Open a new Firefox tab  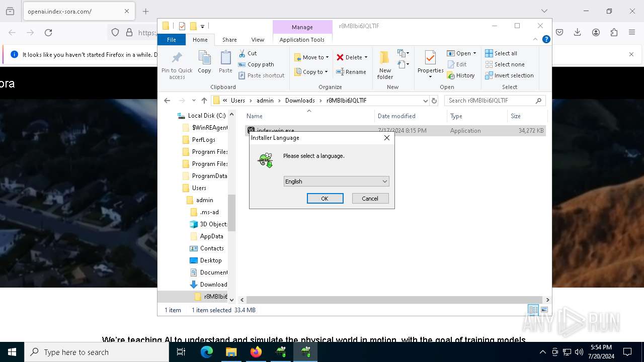coord(145,11)
